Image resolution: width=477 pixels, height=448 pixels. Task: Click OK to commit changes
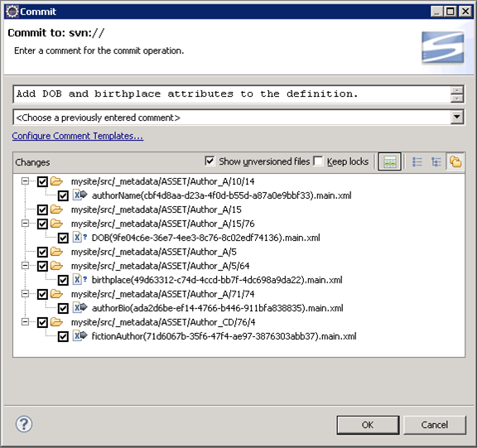(x=368, y=425)
